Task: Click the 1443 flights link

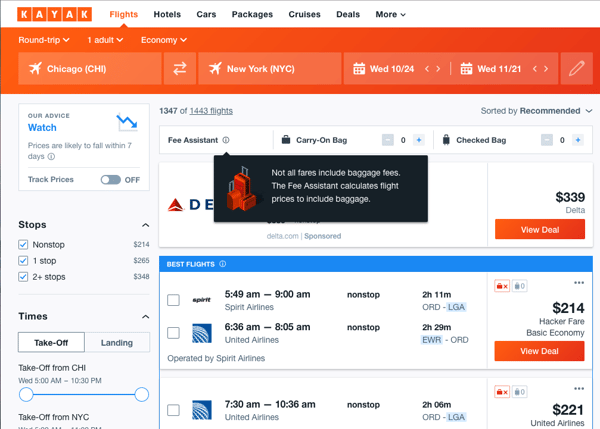Action: coord(211,111)
